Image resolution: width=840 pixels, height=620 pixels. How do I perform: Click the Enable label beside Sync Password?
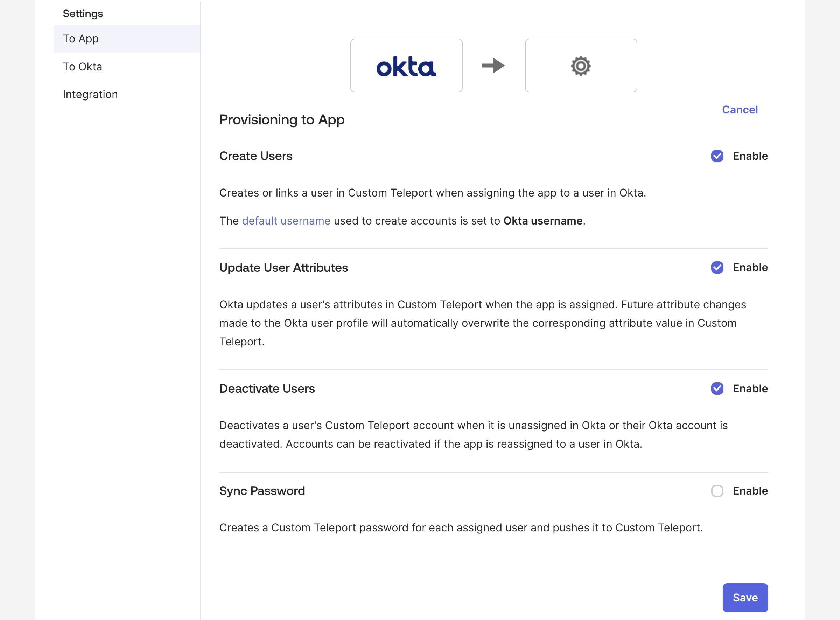750,491
